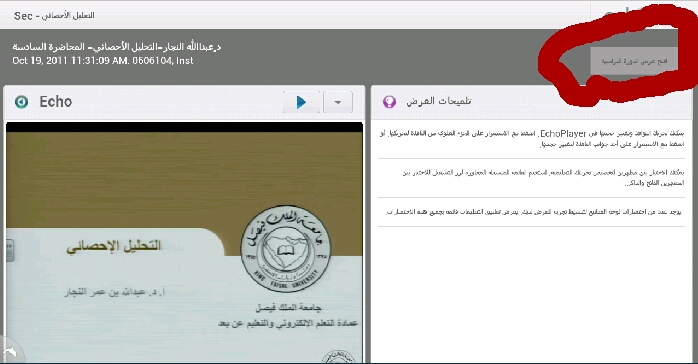Viewport: 698px width, 364px height.
Task: Select the تلميحات العرض panel header
Action: pos(438,101)
